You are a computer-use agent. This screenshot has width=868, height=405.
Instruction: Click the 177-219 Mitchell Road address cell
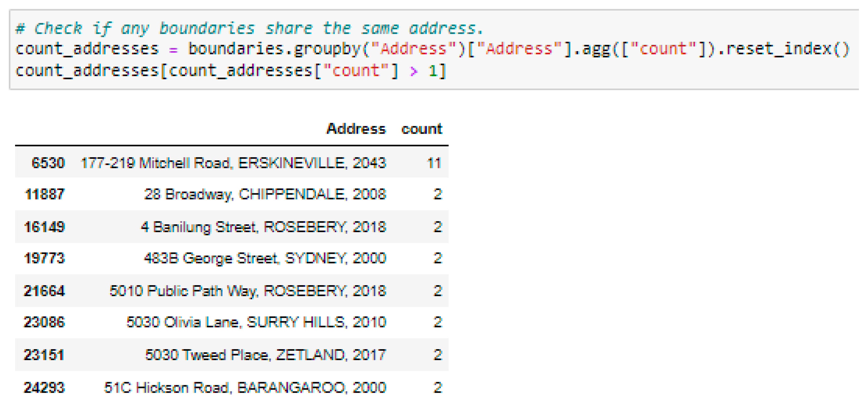(233, 163)
